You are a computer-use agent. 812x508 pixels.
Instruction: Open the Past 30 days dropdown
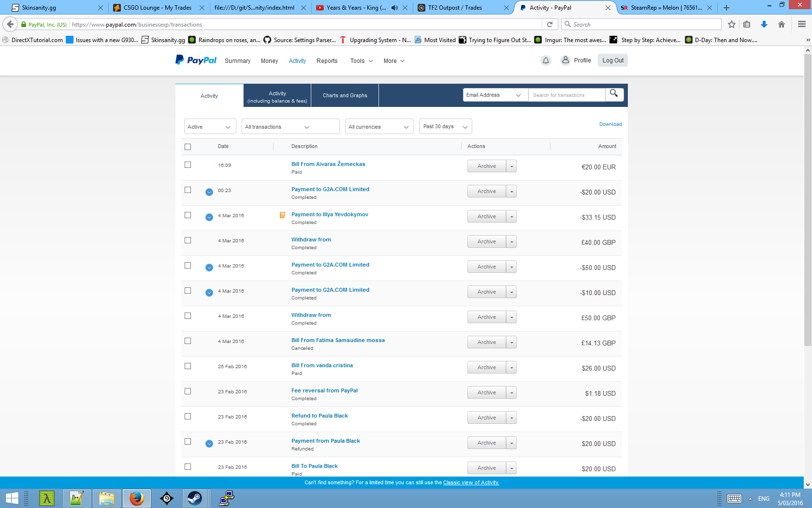click(445, 127)
